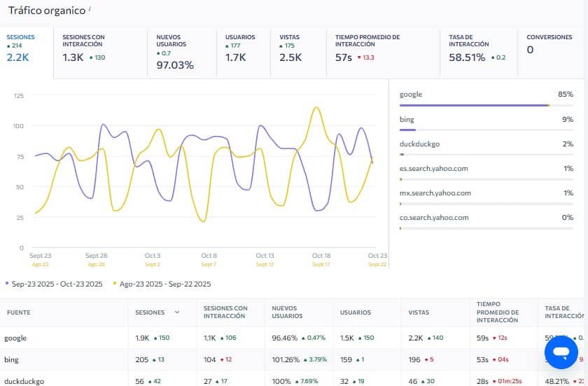Open the blue chat widget icon
Screen dimensions: 588x386
[561, 352]
